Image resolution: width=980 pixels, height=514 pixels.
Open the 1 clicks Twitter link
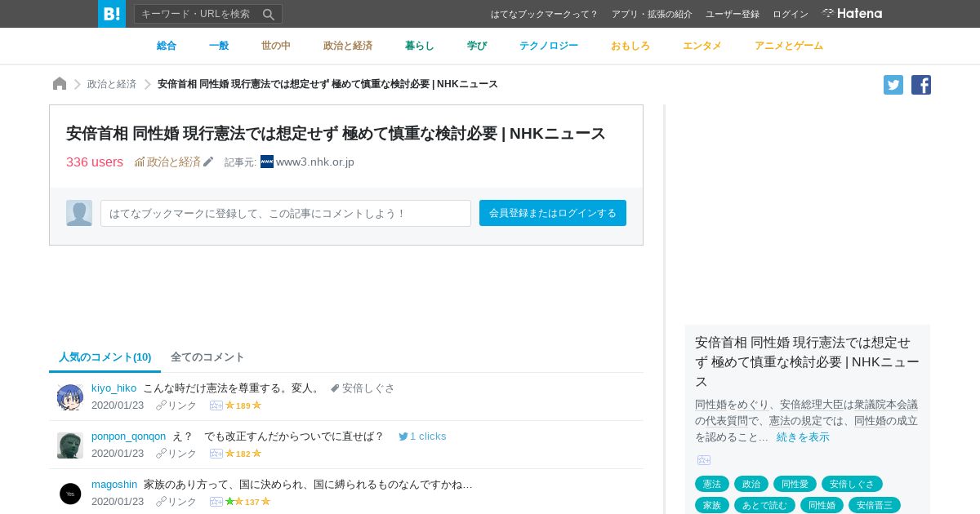pos(422,436)
